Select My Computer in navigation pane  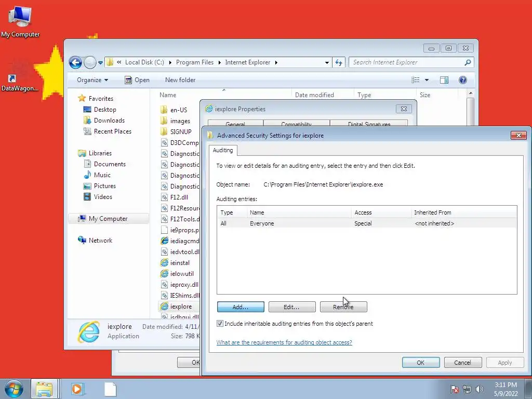(109, 219)
